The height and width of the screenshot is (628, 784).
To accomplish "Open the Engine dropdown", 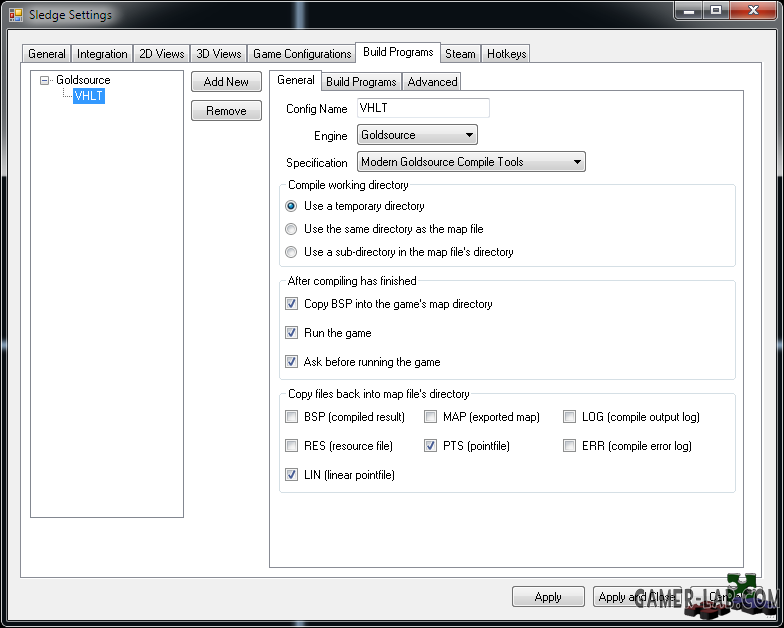I will tap(417, 135).
